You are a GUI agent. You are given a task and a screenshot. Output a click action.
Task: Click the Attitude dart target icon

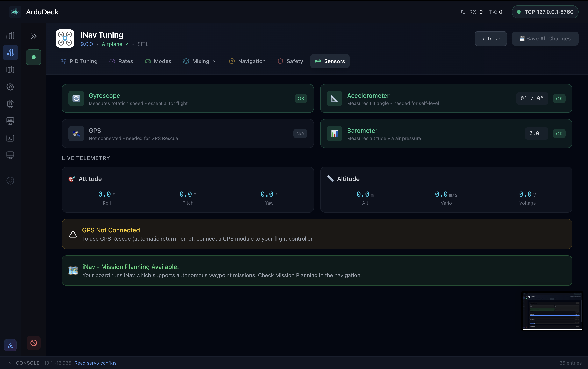[72, 179]
